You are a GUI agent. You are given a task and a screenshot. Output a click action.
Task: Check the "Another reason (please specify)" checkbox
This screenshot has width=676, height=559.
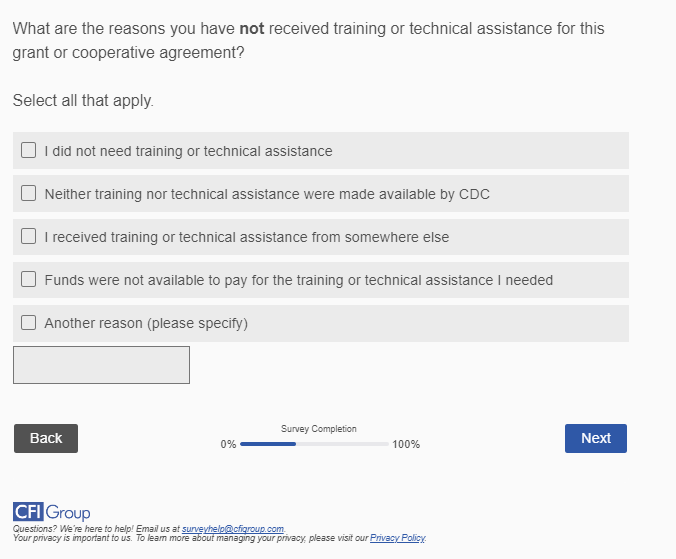click(29, 323)
